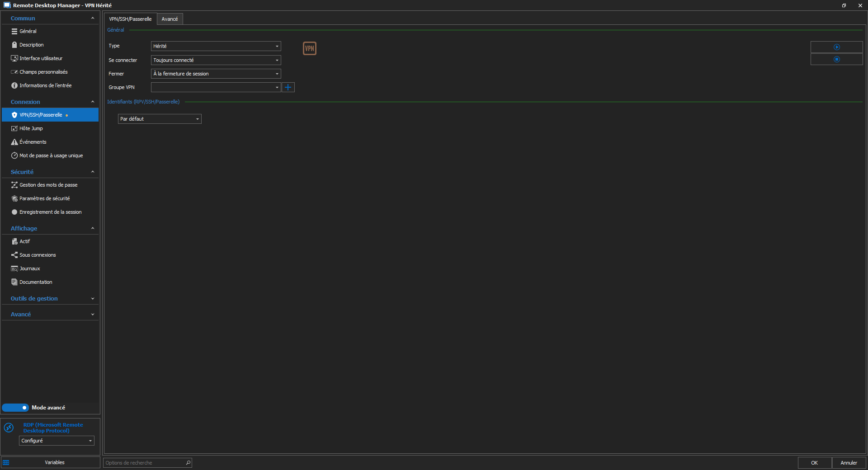Open Enregistrement de la session page

50,212
